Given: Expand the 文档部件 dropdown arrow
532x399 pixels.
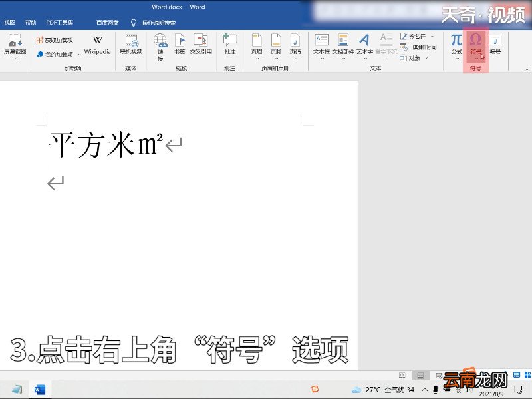Looking at the screenshot, I should click(343, 59).
